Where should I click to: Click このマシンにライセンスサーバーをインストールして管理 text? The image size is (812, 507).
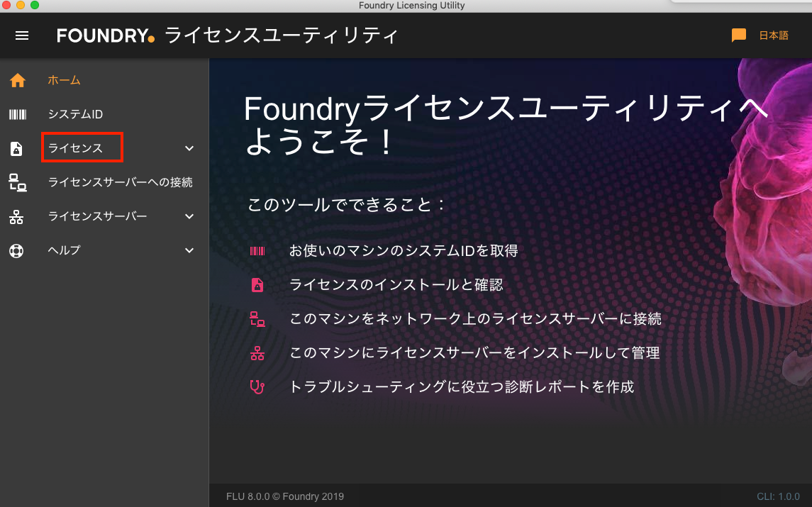[474, 353]
